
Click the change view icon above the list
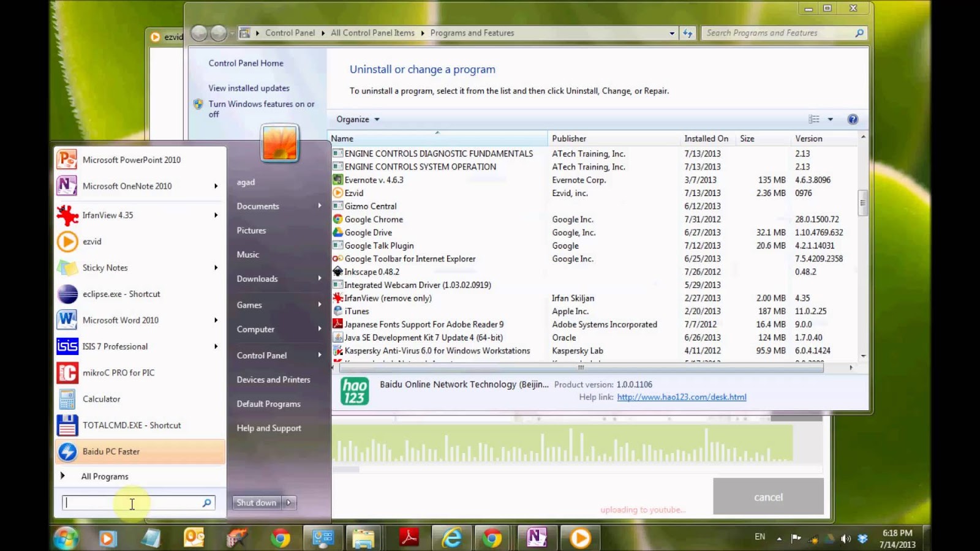point(814,119)
